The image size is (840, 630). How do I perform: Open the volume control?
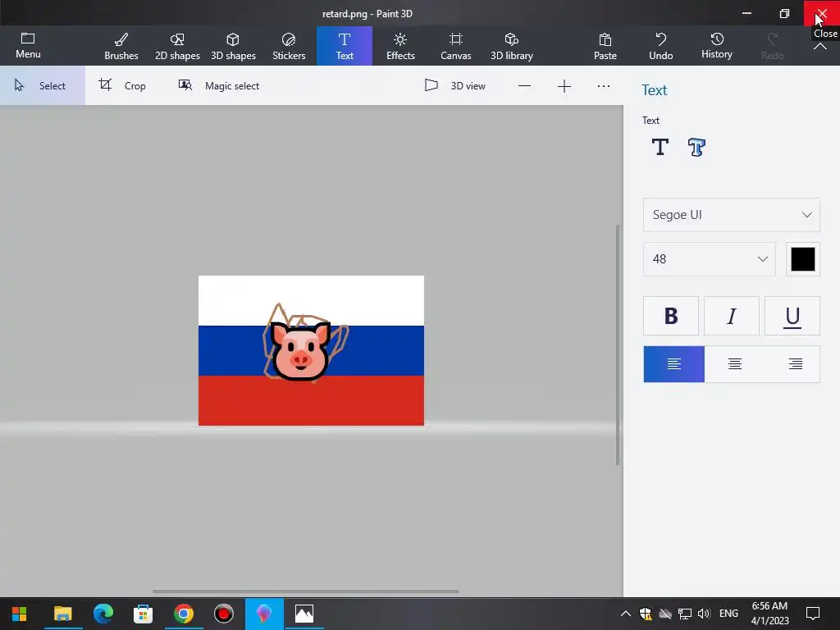click(704, 614)
